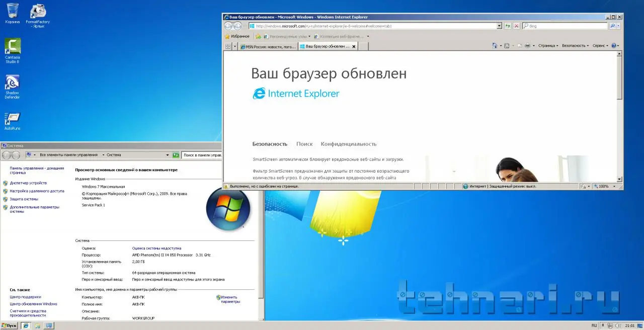This screenshot has width=644, height=330.
Task: Open Favorites (Избранное) star button
Action: pos(237,36)
